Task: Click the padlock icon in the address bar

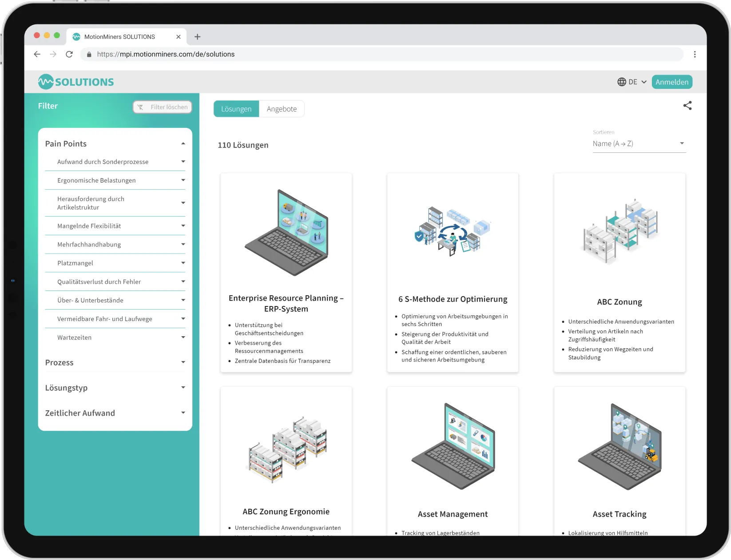Action: click(89, 54)
